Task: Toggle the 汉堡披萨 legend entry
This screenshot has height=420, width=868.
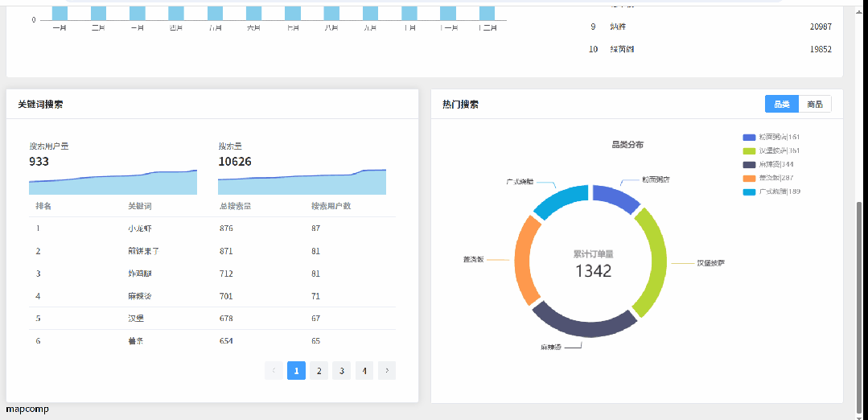Action: pos(771,150)
